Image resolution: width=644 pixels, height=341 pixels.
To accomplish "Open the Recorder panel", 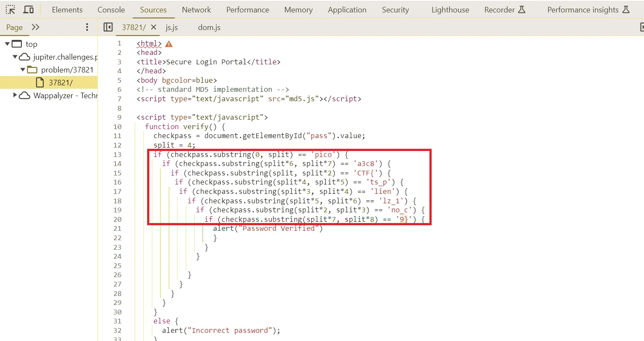I will tap(505, 9).
